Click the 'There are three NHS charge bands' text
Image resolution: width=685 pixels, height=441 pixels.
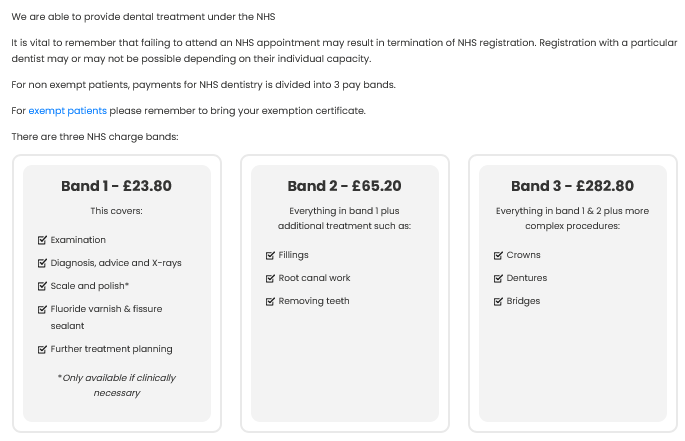click(x=95, y=136)
